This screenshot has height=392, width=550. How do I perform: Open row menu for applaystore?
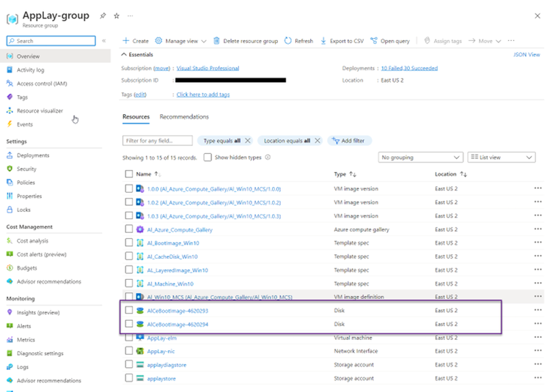(538, 378)
